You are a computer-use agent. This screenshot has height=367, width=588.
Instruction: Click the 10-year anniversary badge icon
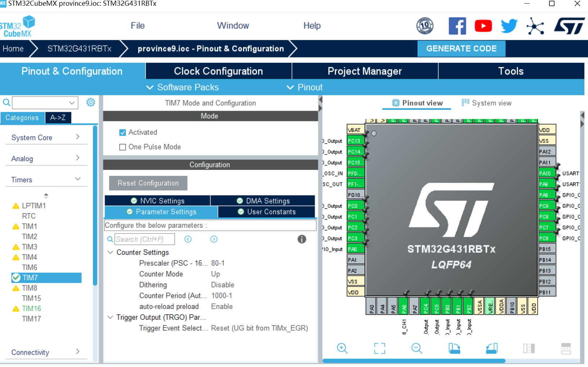point(425,26)
